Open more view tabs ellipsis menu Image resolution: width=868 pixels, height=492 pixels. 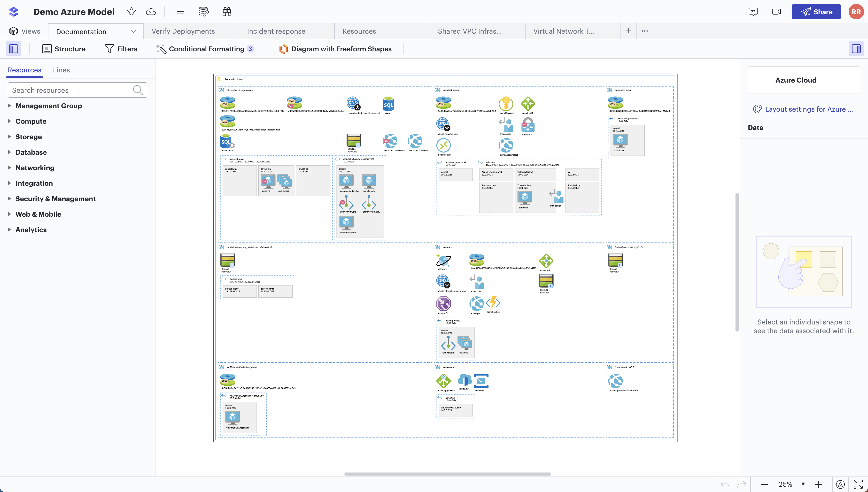pyautogui.click(x=644, y=31)
